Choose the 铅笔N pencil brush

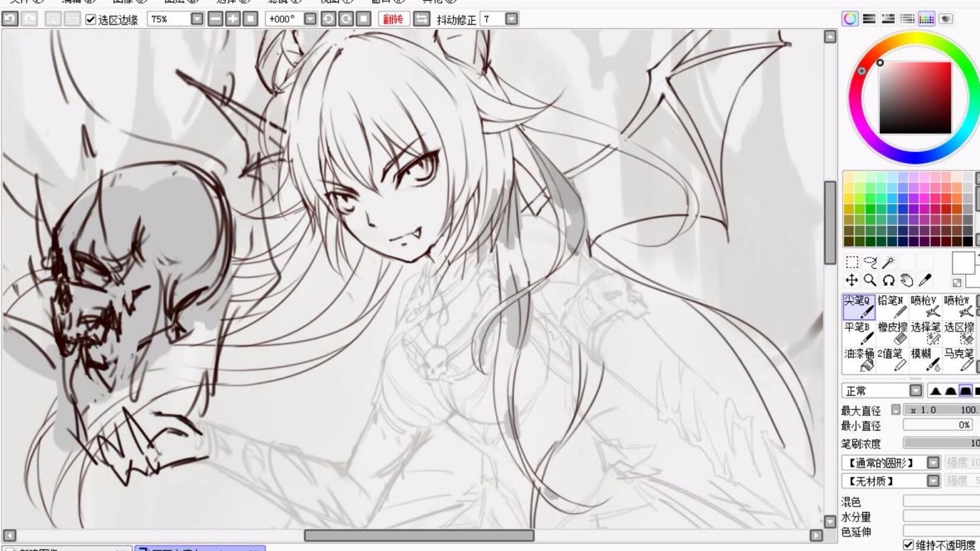(892, 306)
